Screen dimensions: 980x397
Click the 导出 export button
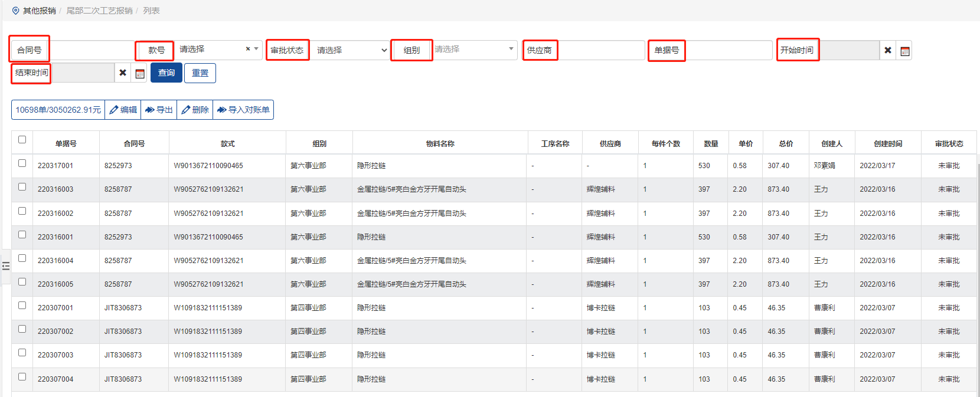coord(159,110)
